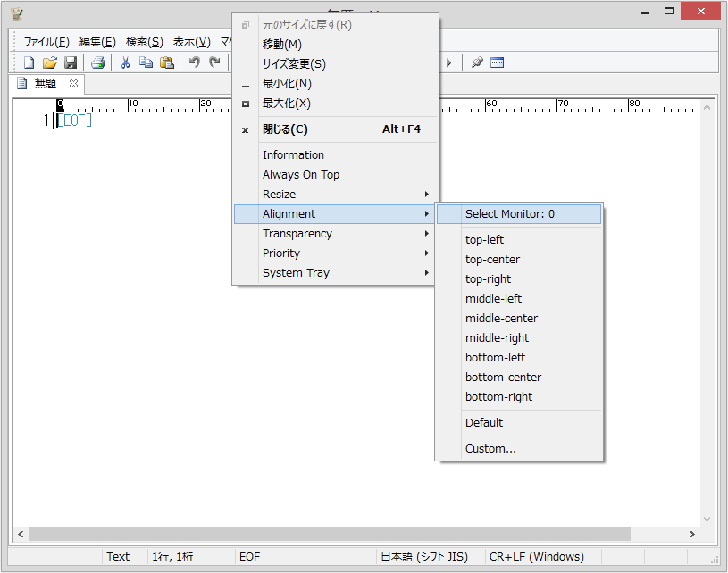This screenshot has height=573, width=728.
Task: Expand the System Tray submenu
Action: point(335,273)
